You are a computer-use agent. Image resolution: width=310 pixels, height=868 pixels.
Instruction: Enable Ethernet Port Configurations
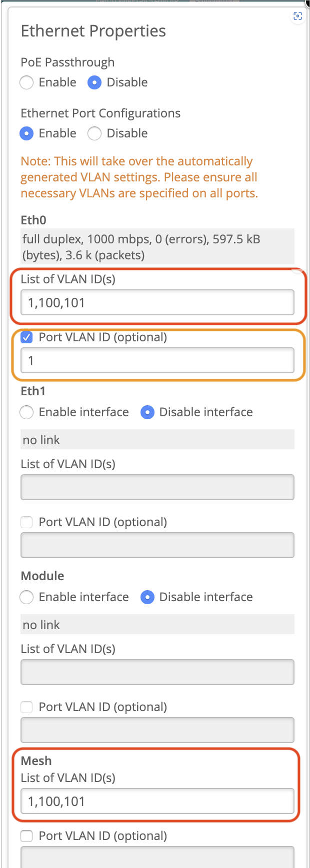[27, 133]
